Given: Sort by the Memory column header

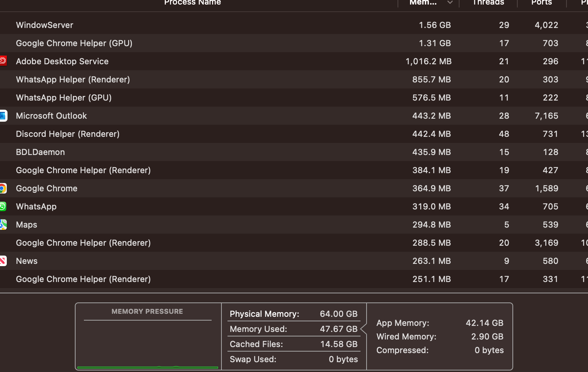Looking at the screenshot, I should click(423, 3).
